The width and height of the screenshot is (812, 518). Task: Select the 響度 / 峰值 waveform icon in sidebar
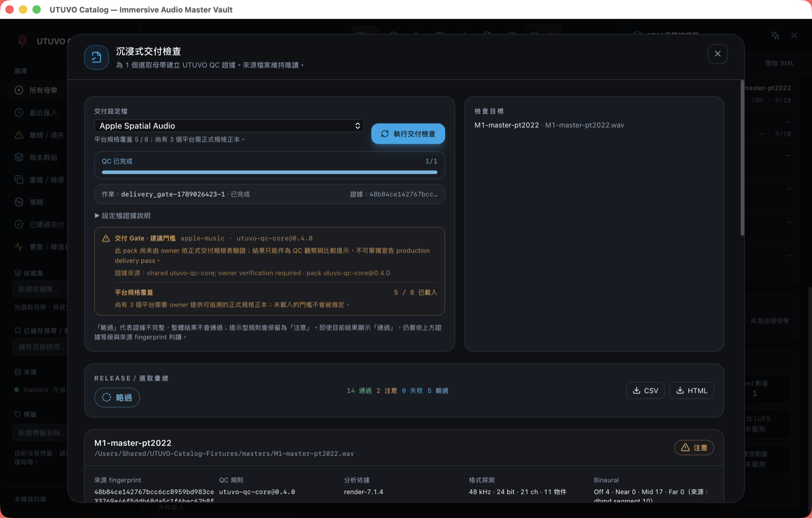(x=19, y=247)
